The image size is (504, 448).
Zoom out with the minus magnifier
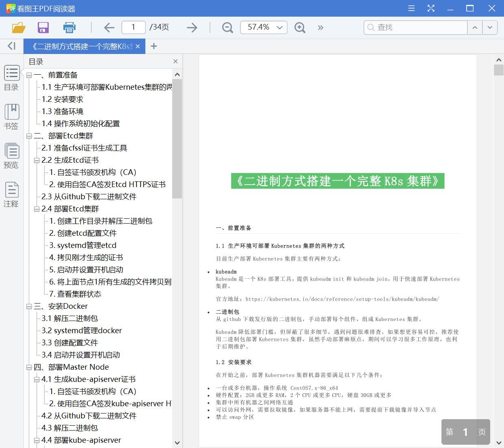point(227,28)
